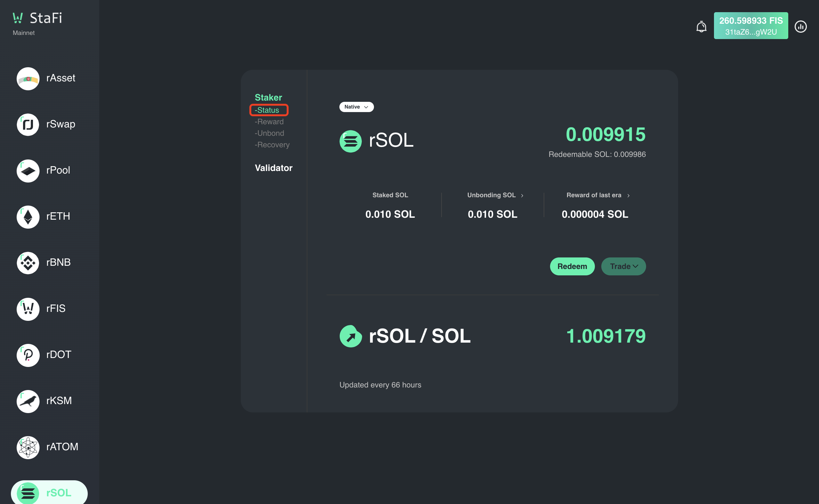Click the Updated every 66 hours note
The height and width of the screenshot is (504, 819).
(380, 385)
